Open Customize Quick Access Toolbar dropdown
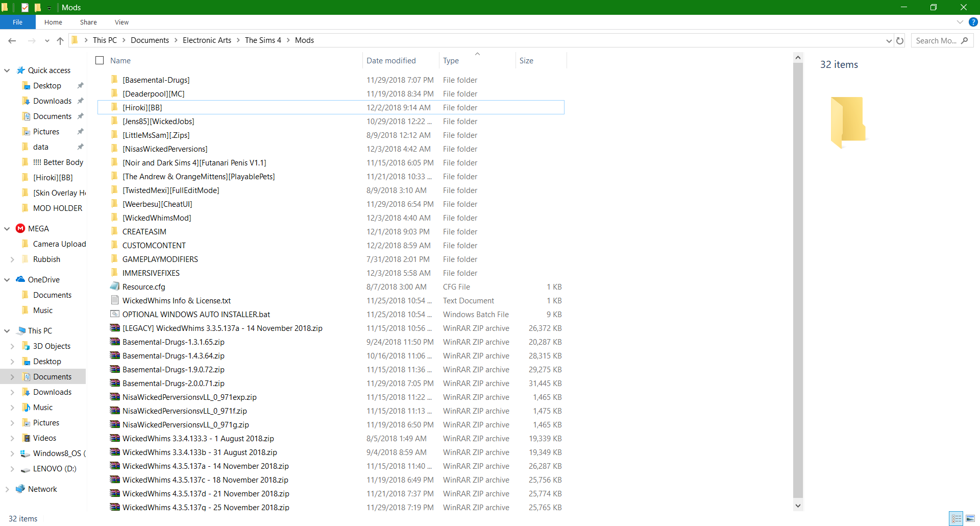The height and width of the screenshot is (526, 980). [x=49, y=8]
